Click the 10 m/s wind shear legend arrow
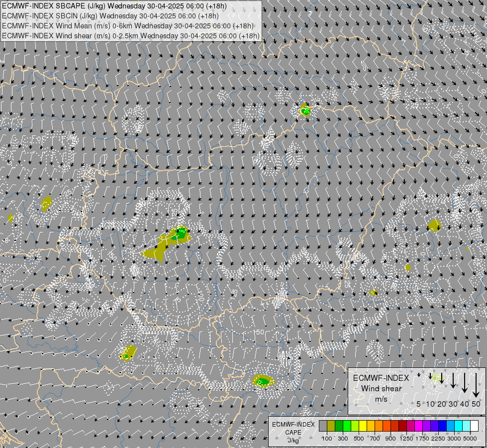The height and width of the screenshot is (448, 487). [x=430, y=376]
